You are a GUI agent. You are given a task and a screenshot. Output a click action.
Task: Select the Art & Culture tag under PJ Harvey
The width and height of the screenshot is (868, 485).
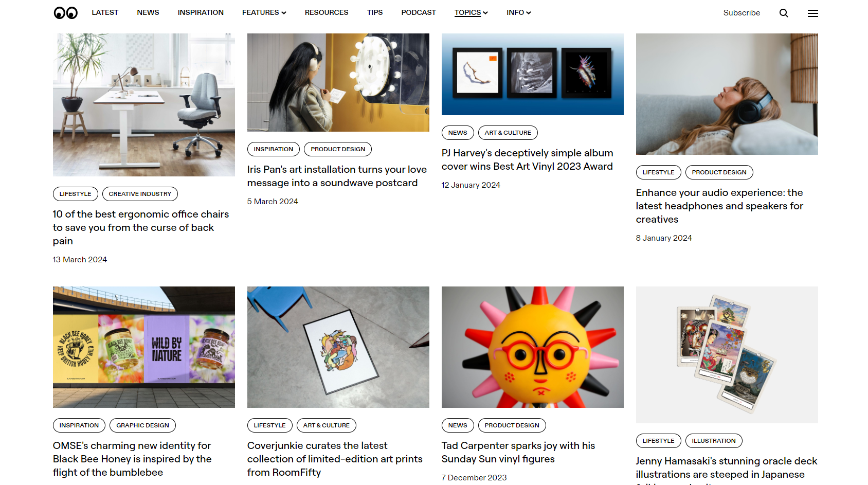click(508, 133)
